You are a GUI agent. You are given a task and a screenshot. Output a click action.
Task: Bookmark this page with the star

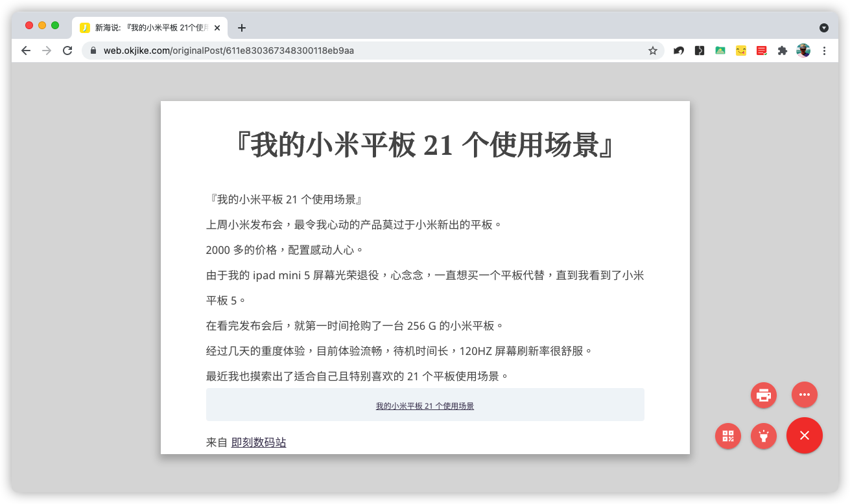[653, 51]
